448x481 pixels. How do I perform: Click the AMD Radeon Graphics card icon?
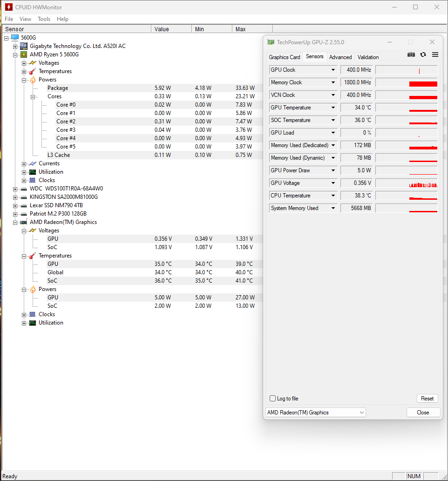(x=24, y=223)
